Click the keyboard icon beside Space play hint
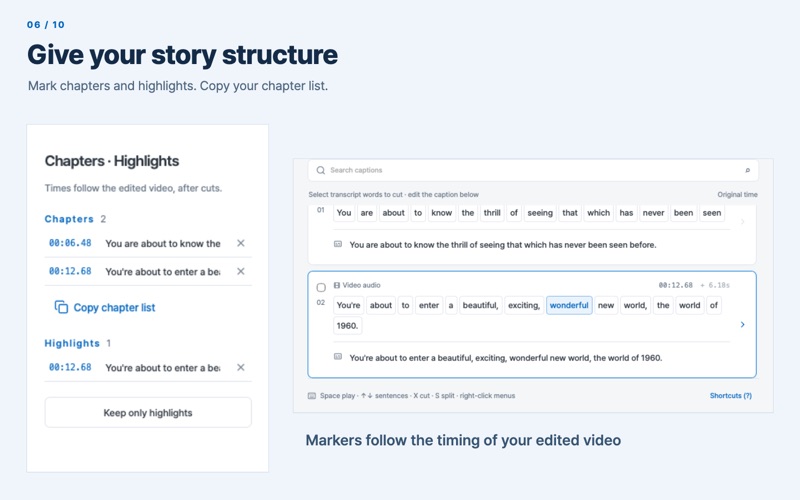 point(312,396)
